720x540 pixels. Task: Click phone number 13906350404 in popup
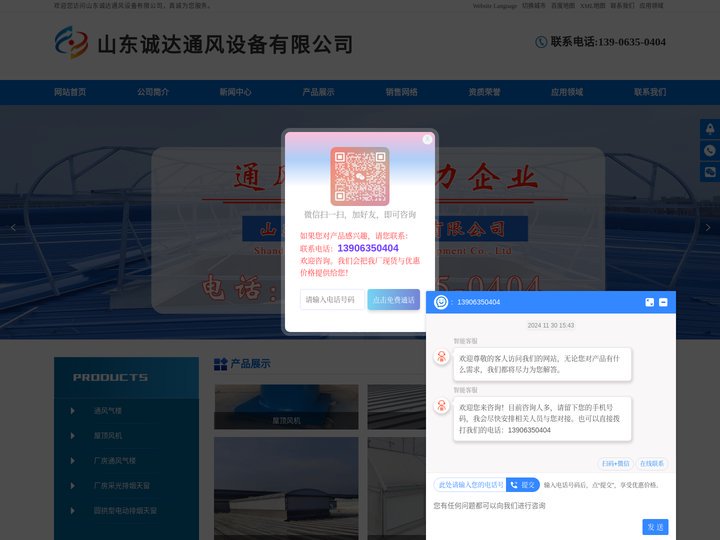[x=368, y=248]
